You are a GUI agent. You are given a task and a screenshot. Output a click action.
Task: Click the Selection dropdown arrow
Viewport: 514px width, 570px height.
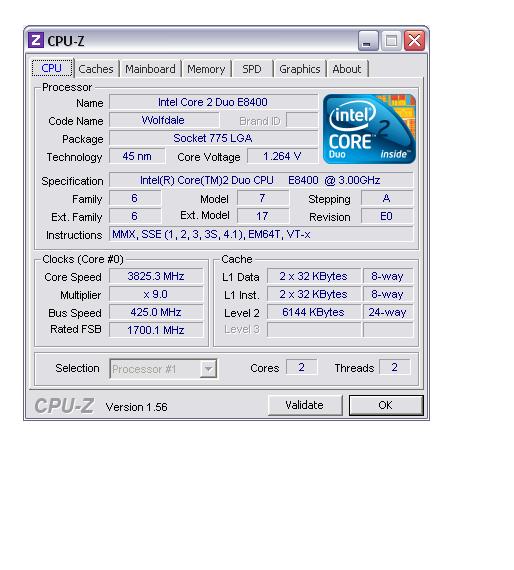pyautogui.click(x=208, y=369)
